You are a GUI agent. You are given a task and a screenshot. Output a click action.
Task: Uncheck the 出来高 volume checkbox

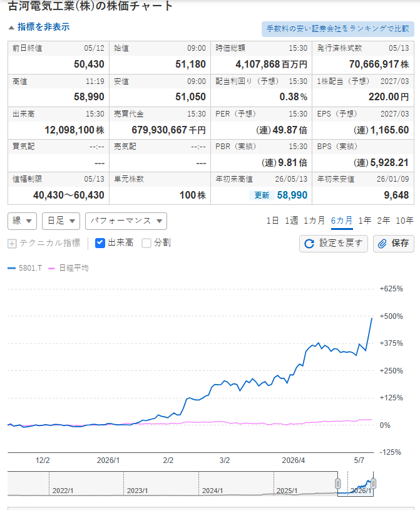coord(100,243)
